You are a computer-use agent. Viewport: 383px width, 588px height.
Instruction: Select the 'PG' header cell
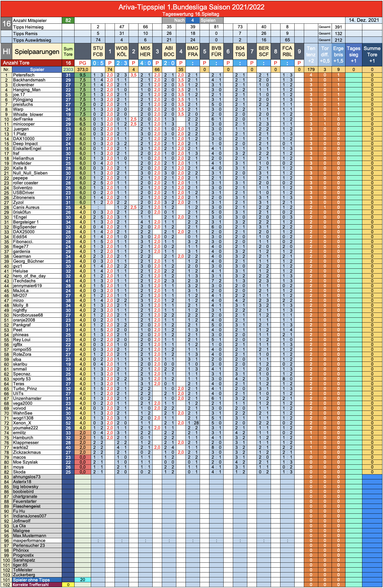[x=82, y=63]
